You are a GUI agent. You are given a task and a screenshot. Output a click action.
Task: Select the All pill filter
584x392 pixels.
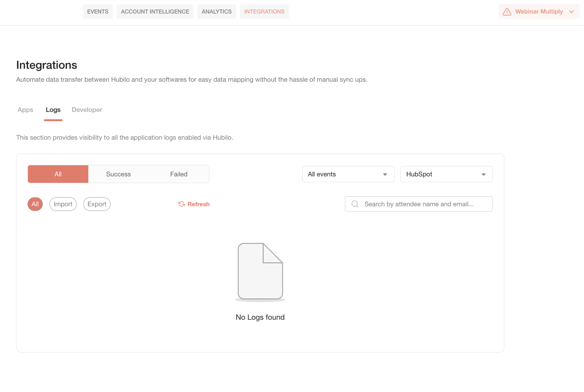click(x=35, y=204)
